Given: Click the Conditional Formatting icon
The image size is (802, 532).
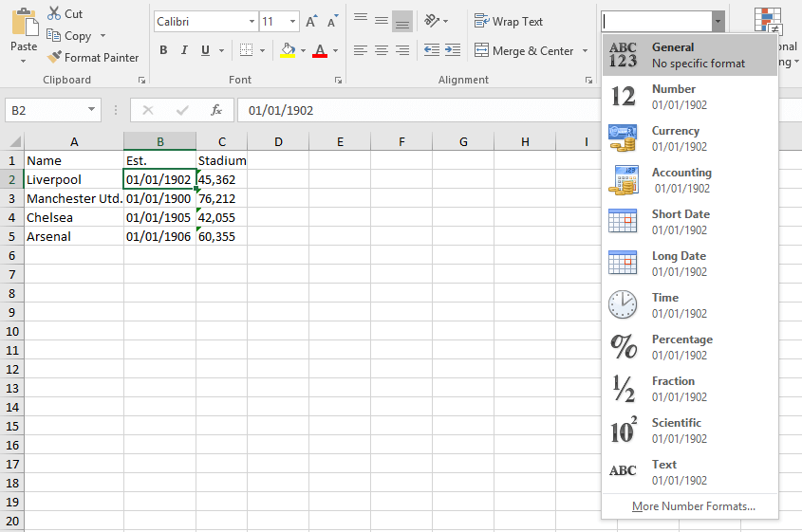Looking at the screenshot, I should 768,22.
